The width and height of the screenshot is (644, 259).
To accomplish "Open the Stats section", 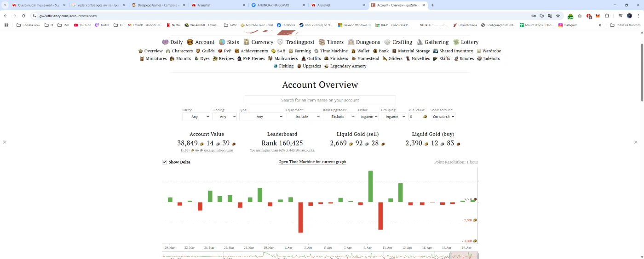I will (229, 42).
